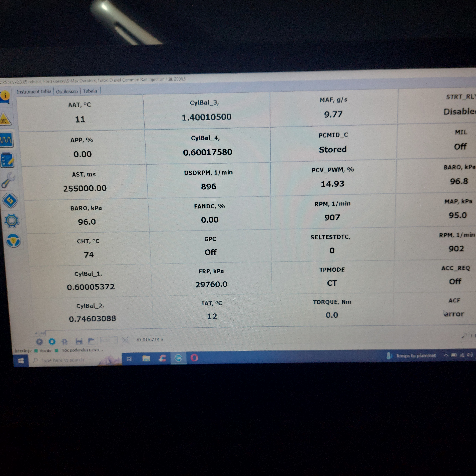This screenshot has height=476, width=476.
Task: Select the CylBal_4 tile
Action: (x=208, y=146)
